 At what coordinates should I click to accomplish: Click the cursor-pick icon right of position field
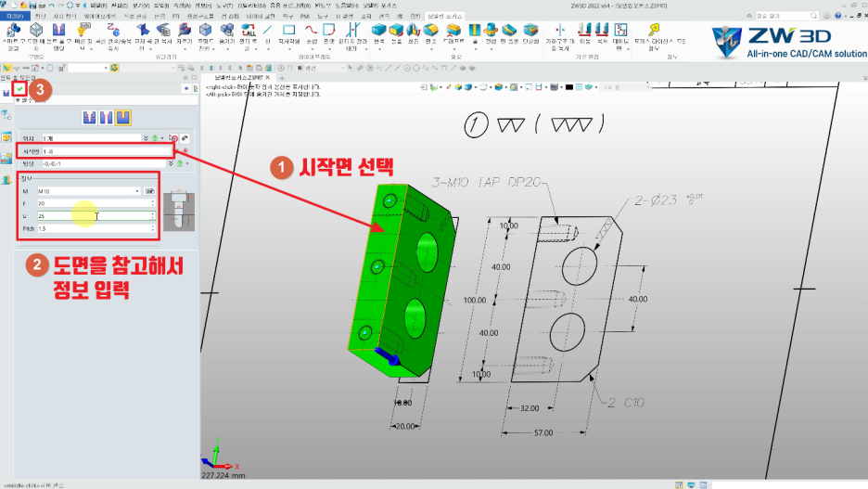click(173, 138)
